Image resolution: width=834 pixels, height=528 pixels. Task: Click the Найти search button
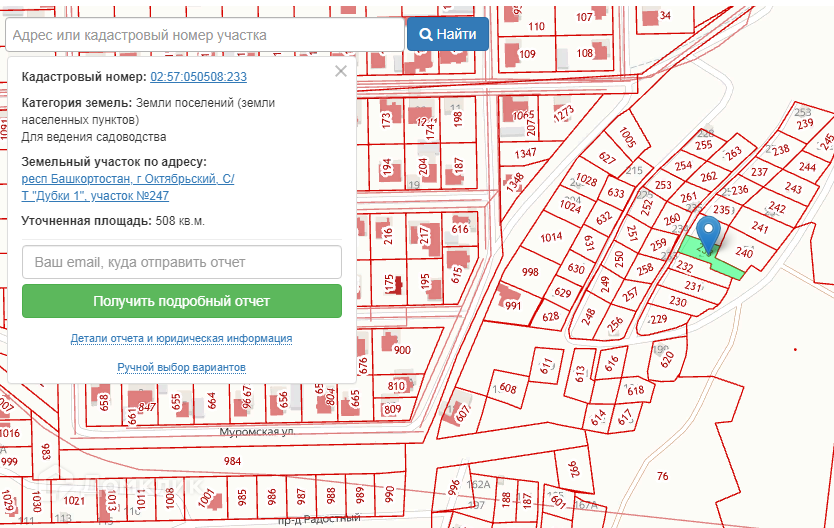tap(447, 34)
